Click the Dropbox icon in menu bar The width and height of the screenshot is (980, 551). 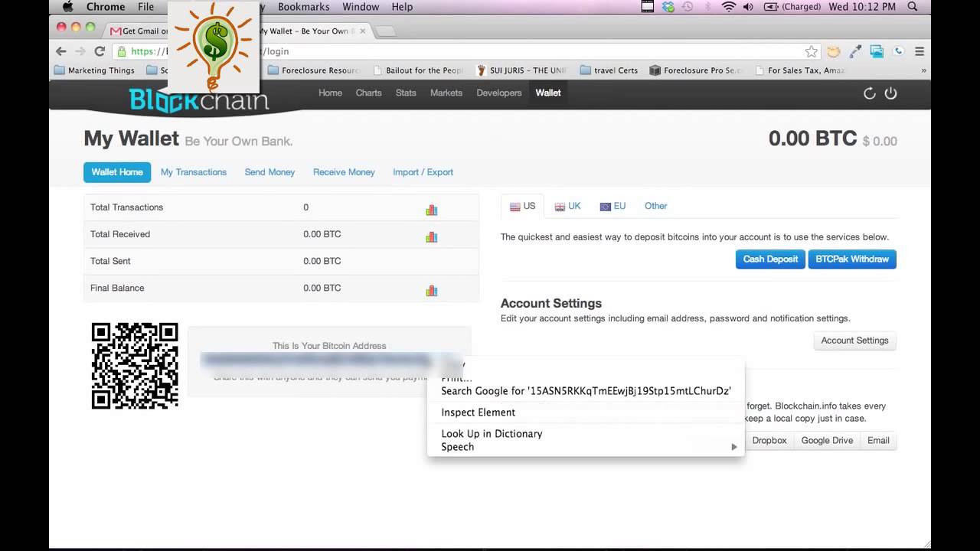[668, 7]
